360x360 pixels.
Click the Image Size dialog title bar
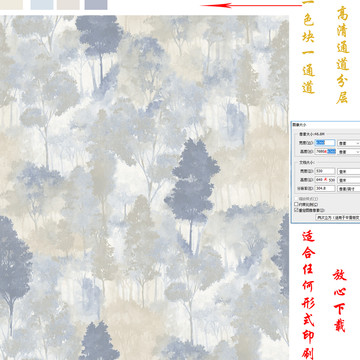pyautogui.click(x=326, y=124)
